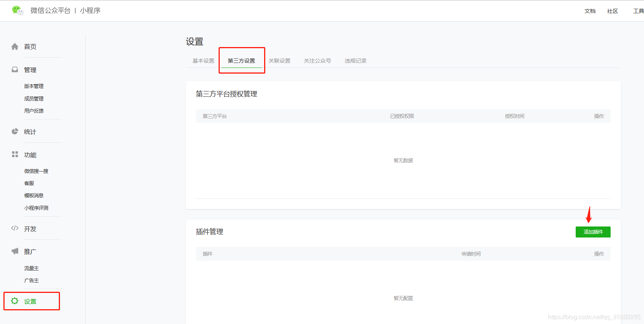Click the home icon beside 首页

point(15,46)
